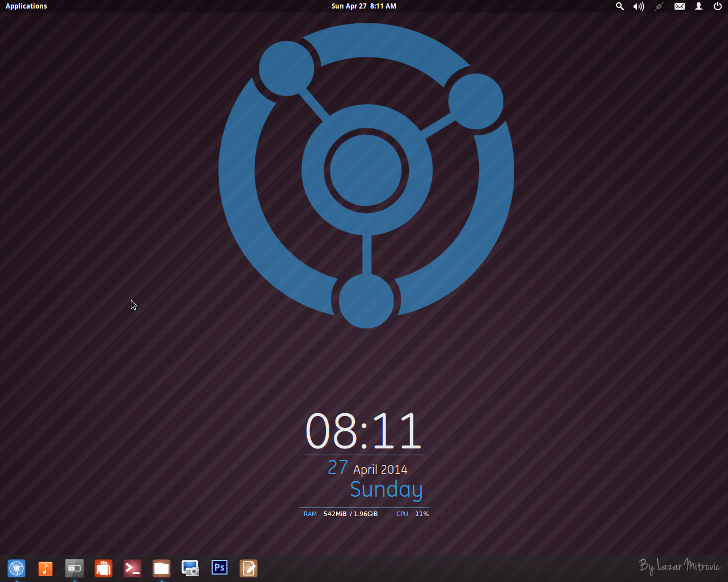Open the user account indicator
This screenshot has height=582, width=728.
click(699, 6)
